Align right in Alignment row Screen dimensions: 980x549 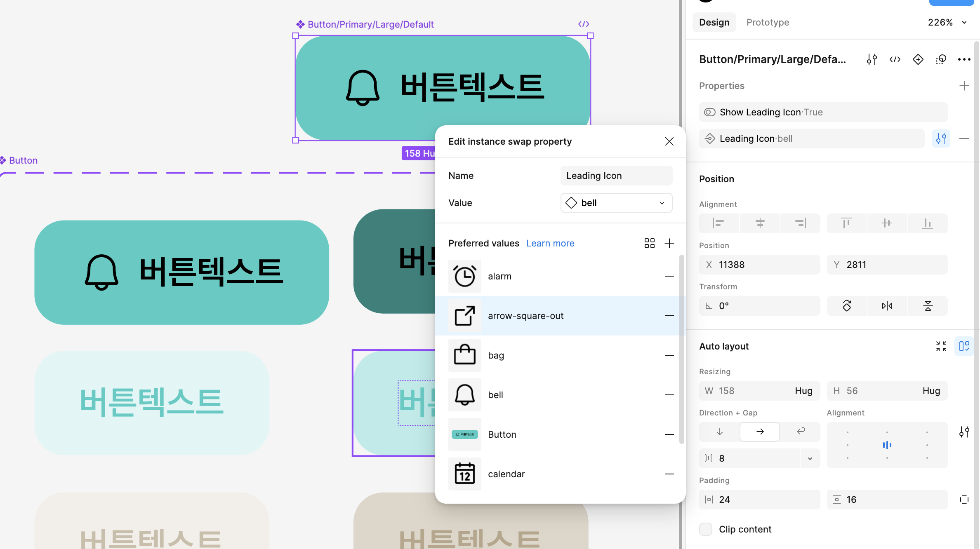800,223
